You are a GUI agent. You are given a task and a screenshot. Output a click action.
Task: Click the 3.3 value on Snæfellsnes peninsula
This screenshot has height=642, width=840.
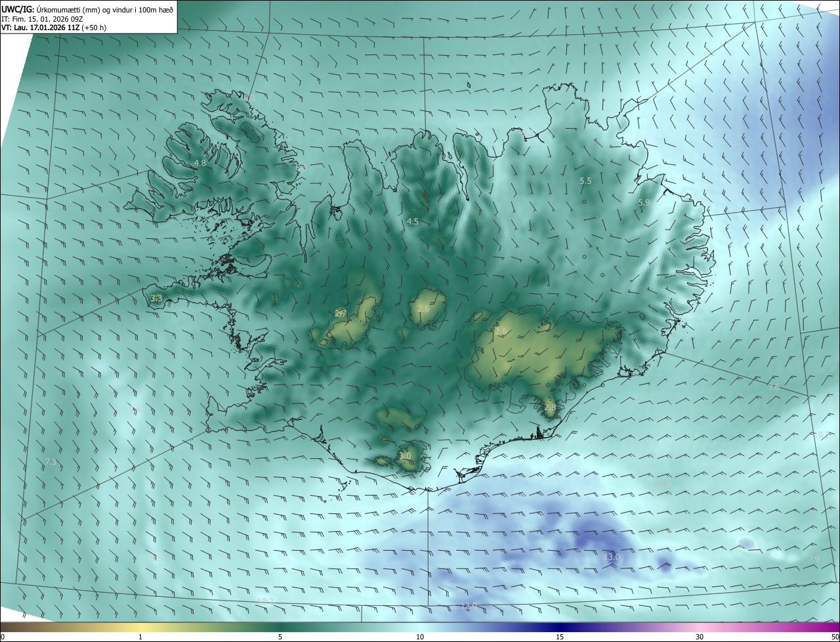[156, 299]
